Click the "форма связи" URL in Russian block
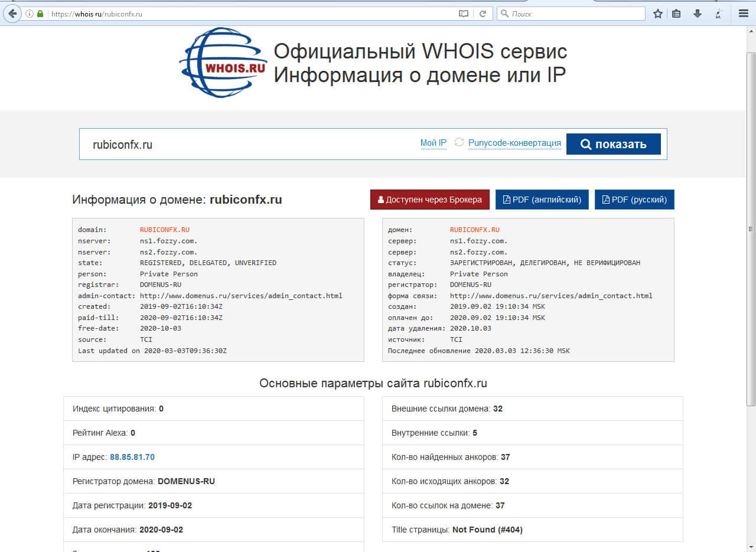The image size is (756, 552). pos(551,296)
